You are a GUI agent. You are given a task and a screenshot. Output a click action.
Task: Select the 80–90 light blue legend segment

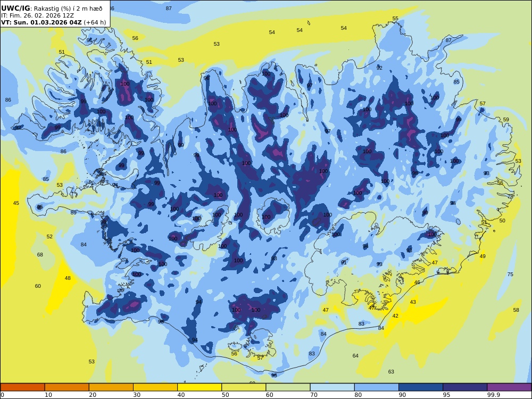[377, 387]
